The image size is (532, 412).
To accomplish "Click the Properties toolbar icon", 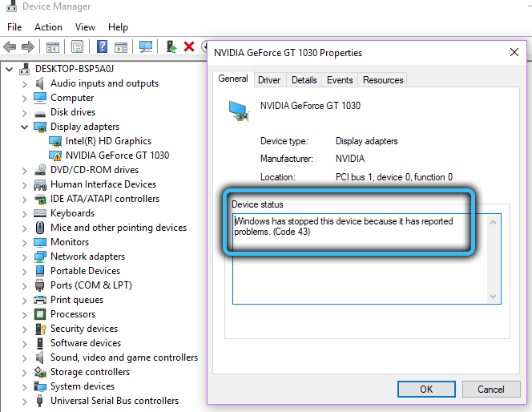I will 78,46.
